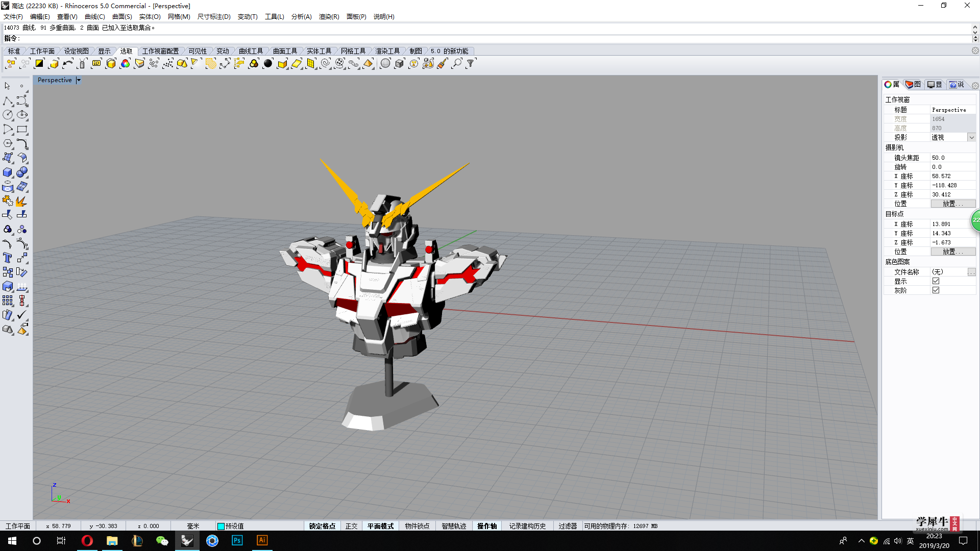This screenshot has width=980, height=551.
Task: Open the 说 help panel tab
Action: click(957, 85)
